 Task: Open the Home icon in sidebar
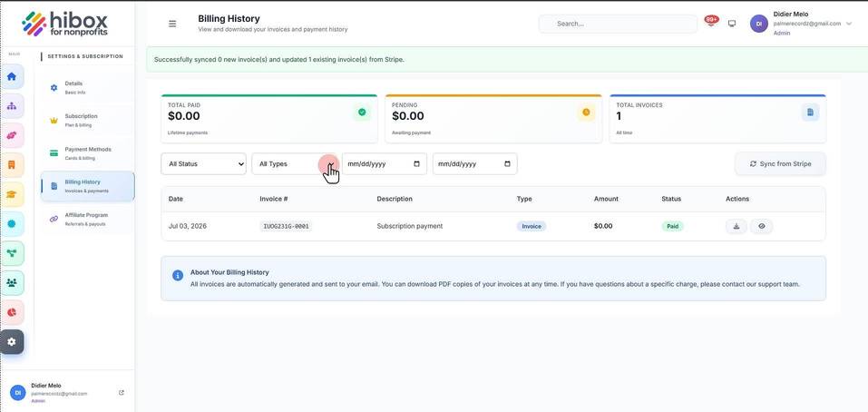12,76
